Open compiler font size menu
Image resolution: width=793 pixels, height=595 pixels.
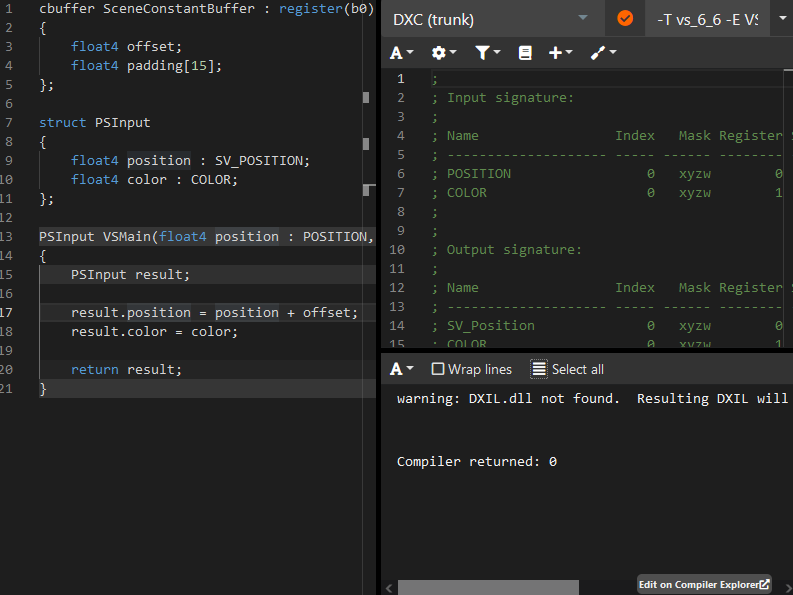401,53
